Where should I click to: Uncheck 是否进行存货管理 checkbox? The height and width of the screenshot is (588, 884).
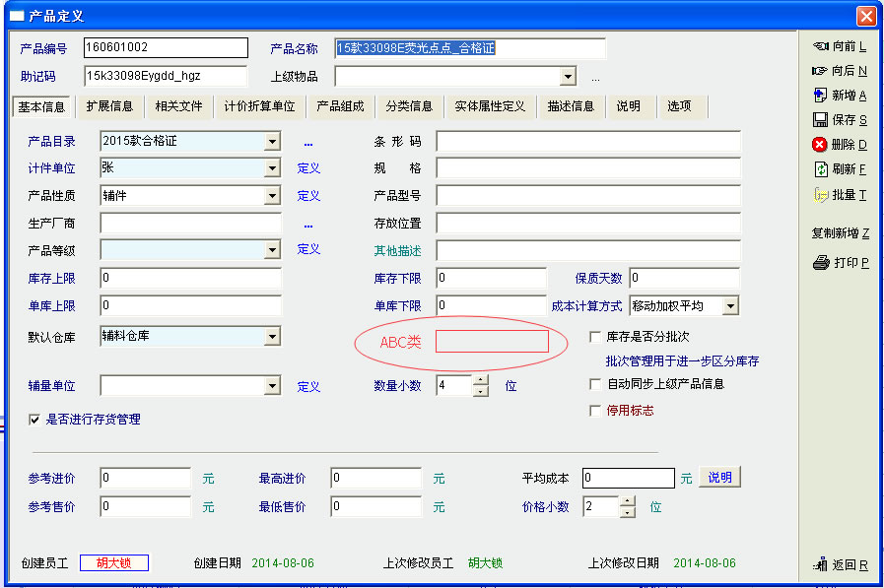pos(35,420)
